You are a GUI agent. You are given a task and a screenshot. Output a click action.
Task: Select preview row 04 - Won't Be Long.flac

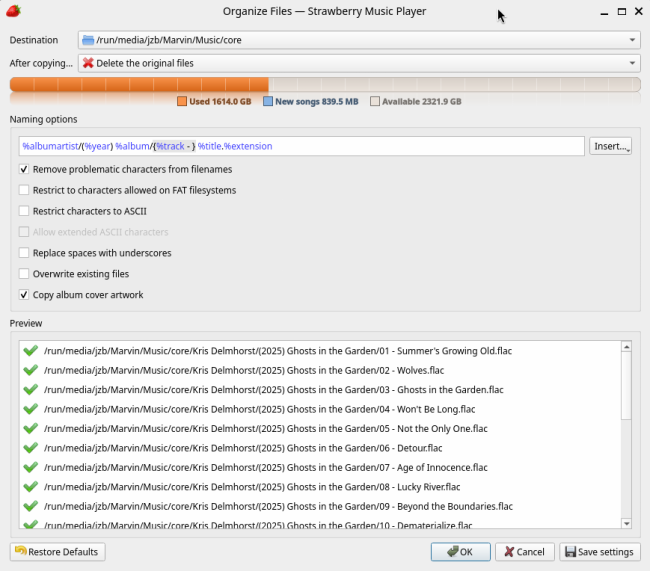(x=320, y=409)
